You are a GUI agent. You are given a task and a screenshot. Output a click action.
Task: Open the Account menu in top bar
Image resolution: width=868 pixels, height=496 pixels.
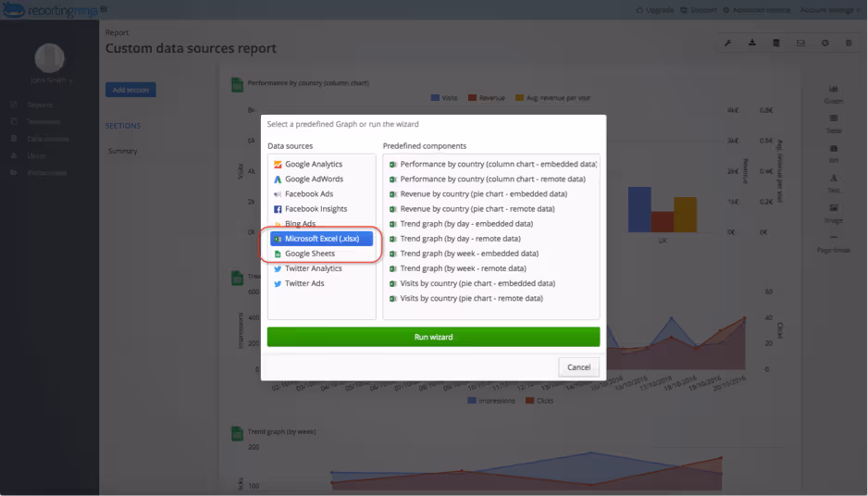tap(830, 10)
